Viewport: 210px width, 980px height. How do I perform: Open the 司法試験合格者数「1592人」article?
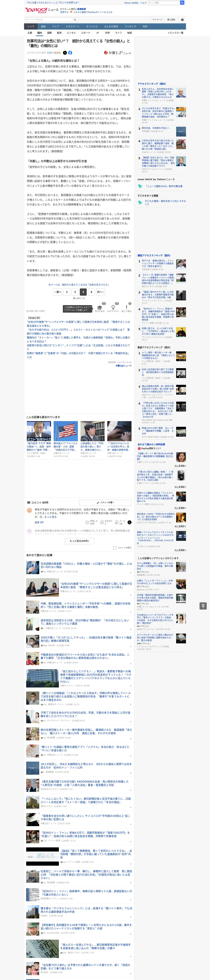(86, 565)
